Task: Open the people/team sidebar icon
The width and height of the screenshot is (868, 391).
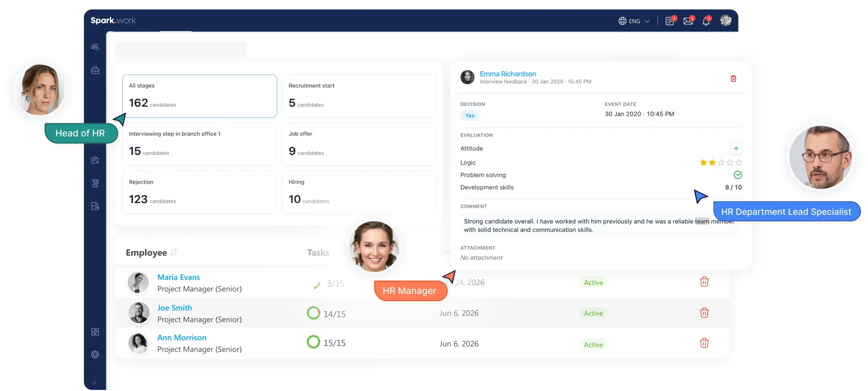Action: 95,46
